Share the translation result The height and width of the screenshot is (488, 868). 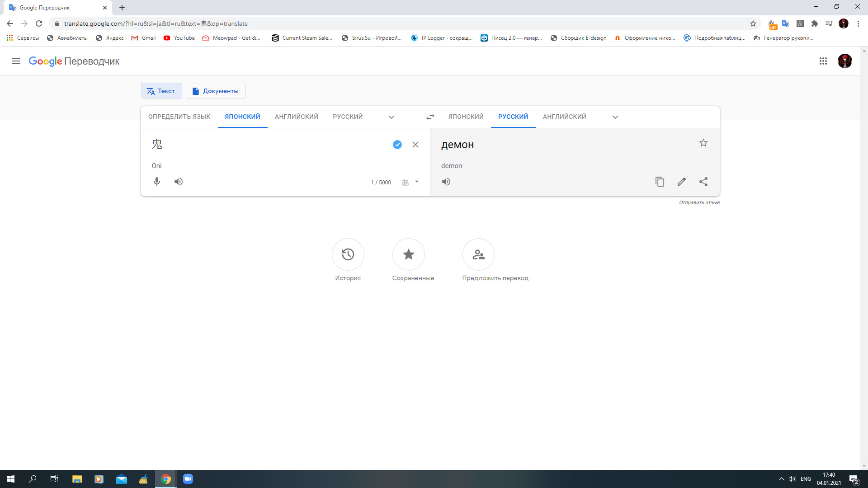click(703, 182)
